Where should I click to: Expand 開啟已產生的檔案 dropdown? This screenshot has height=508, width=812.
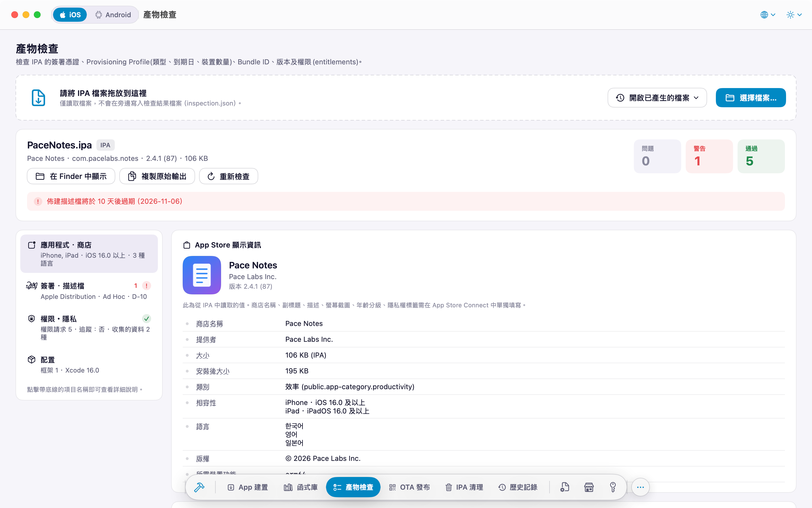657,98
